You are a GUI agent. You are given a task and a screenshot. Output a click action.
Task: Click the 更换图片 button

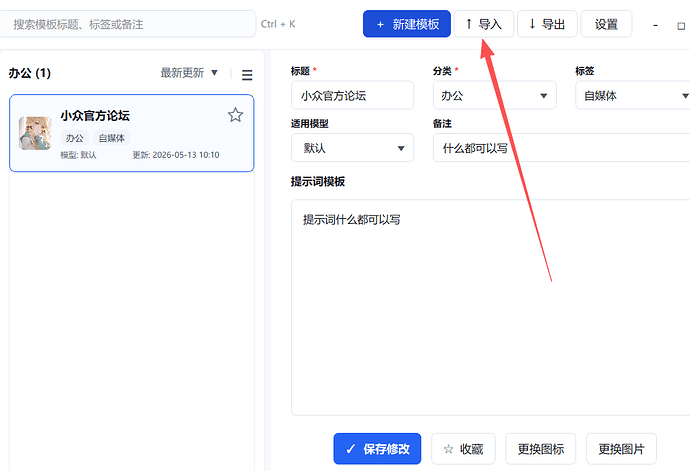(x=621, y=449)
